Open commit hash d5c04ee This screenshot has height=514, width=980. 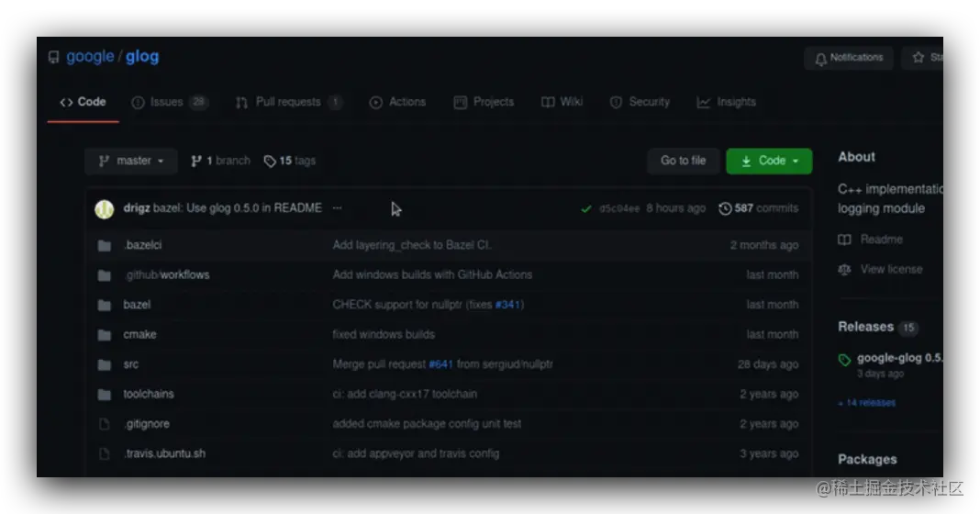619,209
